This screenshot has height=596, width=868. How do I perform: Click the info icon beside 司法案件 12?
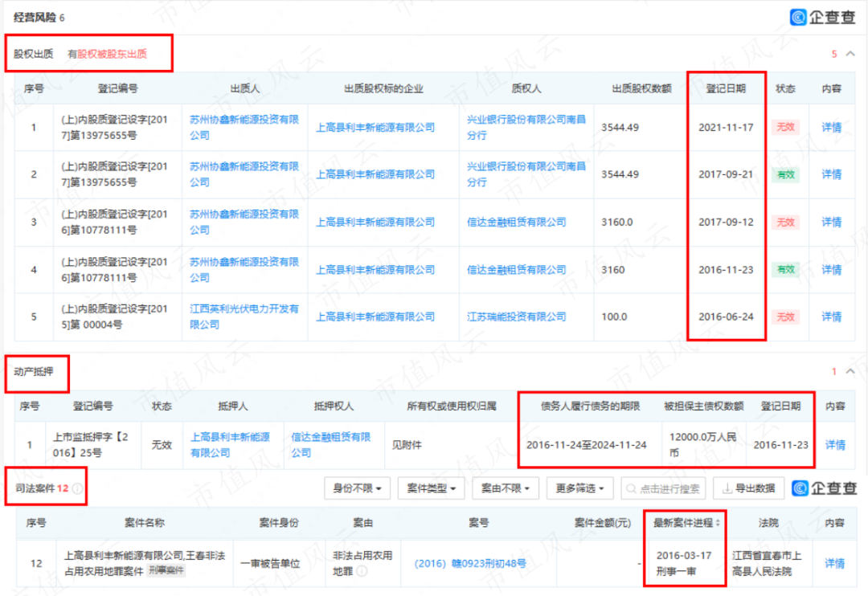77,488
